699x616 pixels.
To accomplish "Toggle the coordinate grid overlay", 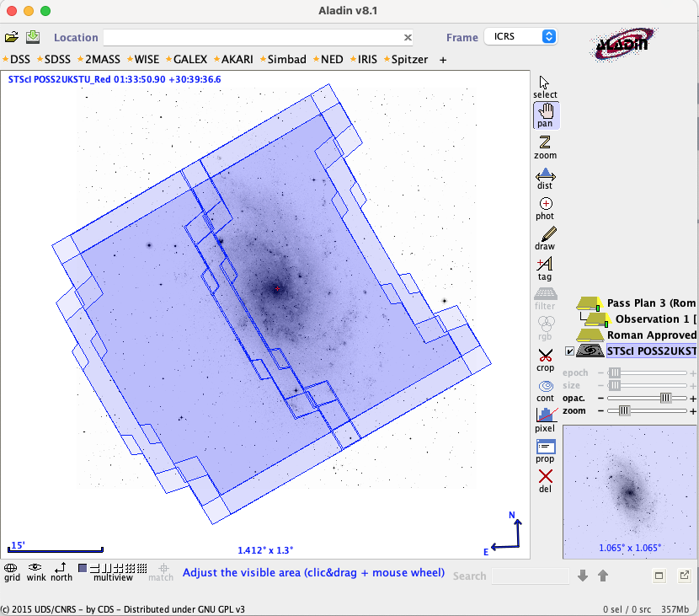I will pos(12,571).
